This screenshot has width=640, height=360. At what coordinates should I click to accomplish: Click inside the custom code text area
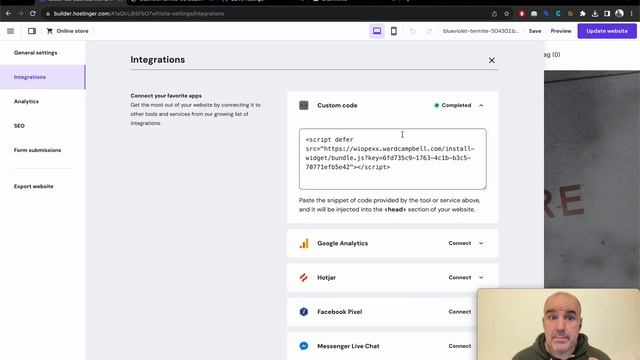point(393,159)
